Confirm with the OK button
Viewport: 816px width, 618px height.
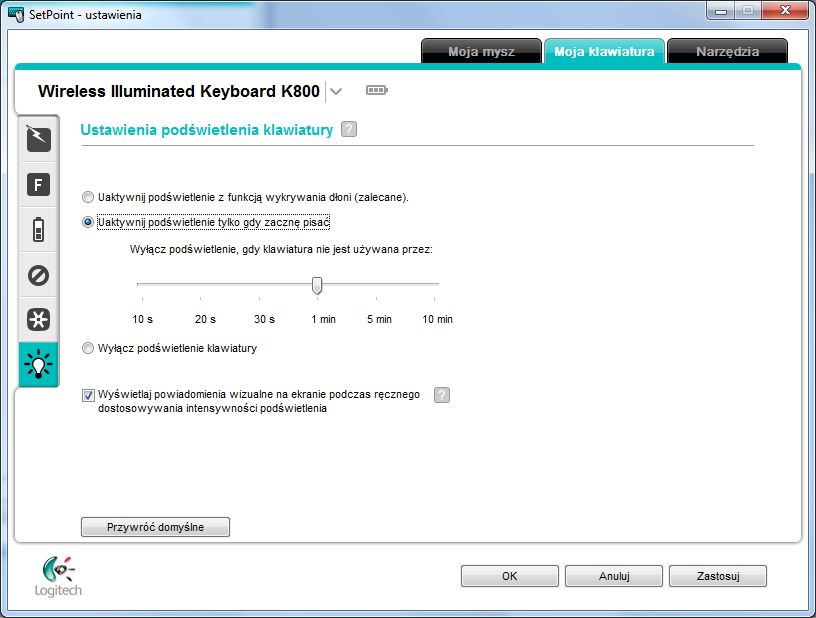tap(509, 576)
